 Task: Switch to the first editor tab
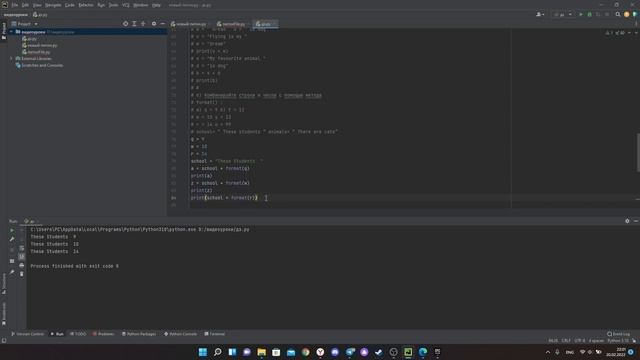click(191, 24)
